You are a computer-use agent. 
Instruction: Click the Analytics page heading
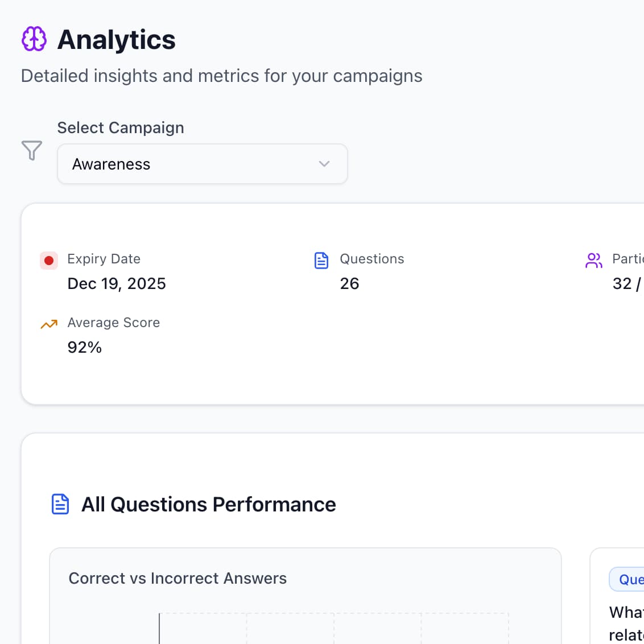click(x=117, y=40)
